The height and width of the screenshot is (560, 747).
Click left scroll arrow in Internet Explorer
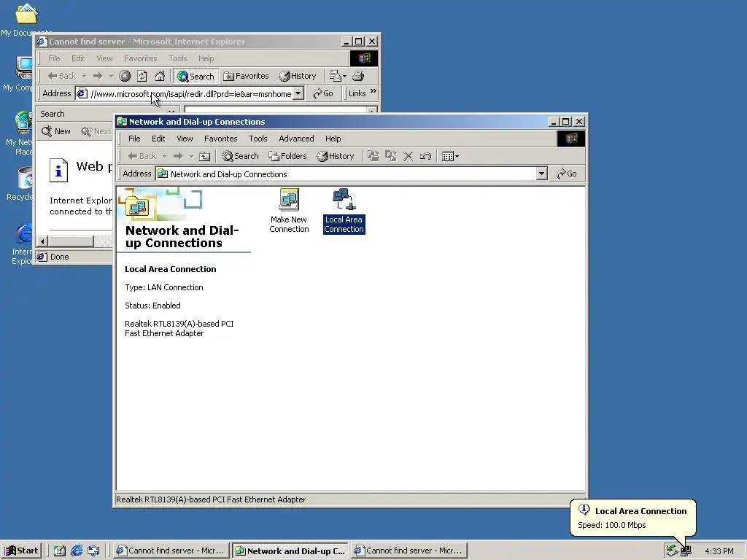click(42, 241)
